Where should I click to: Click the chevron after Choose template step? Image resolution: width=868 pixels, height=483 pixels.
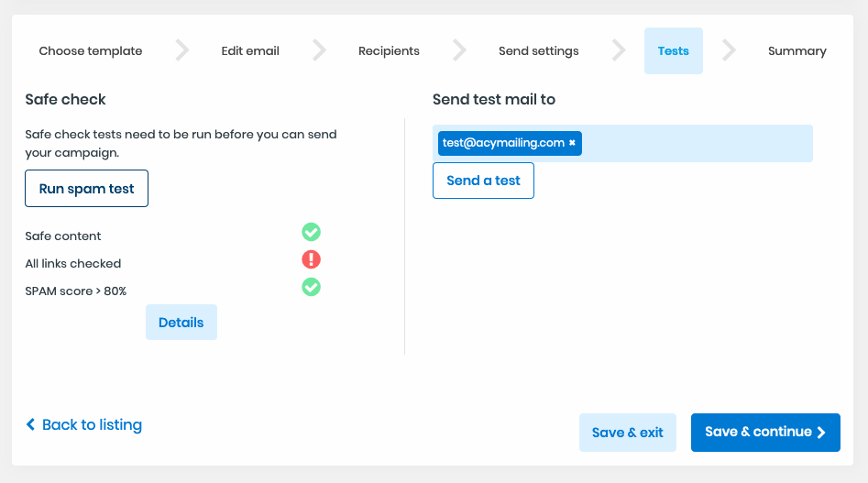(x=182, y=50)
